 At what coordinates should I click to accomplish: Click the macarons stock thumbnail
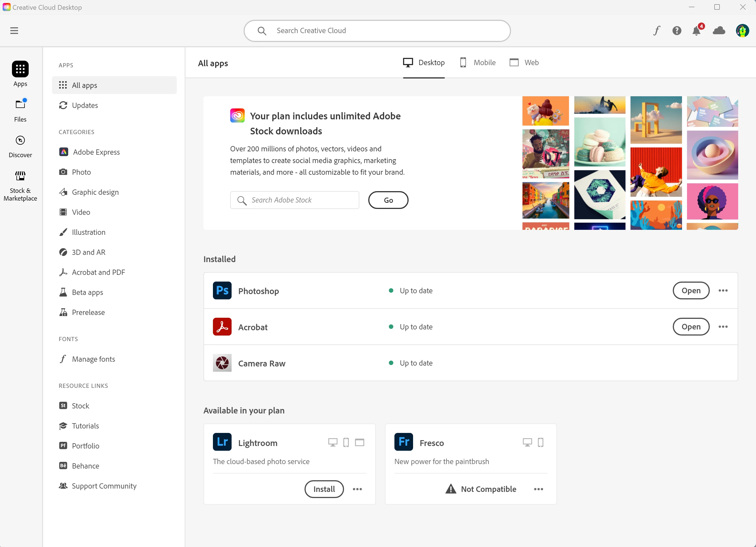click(599, 142)
